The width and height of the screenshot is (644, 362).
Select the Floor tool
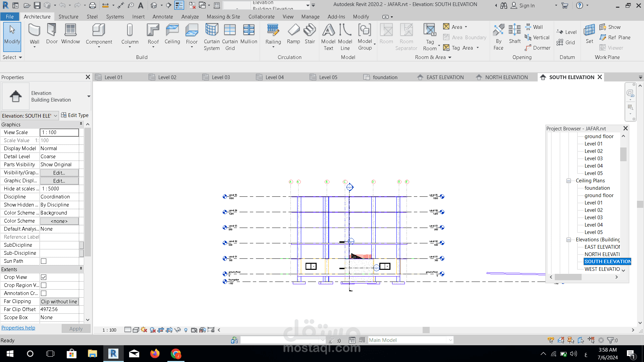point(192,35)
